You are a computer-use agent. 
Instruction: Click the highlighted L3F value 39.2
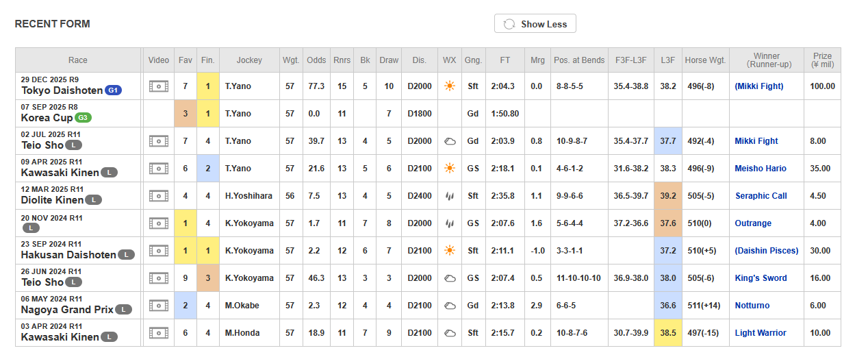(x=668, y=196)
